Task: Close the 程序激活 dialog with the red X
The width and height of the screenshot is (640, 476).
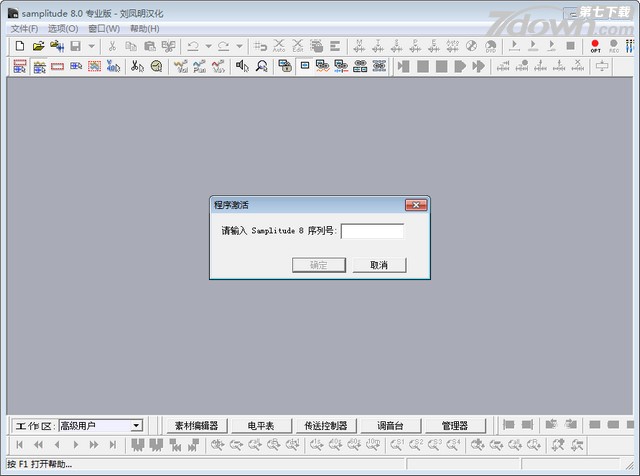Action: point(416,205)
